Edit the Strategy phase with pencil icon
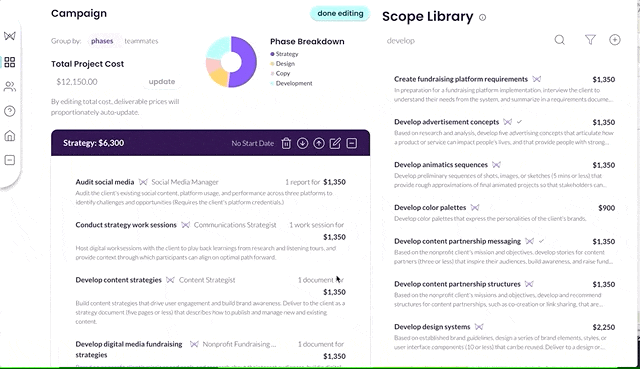This screenshot has width=640, height=369. point(335,143)
